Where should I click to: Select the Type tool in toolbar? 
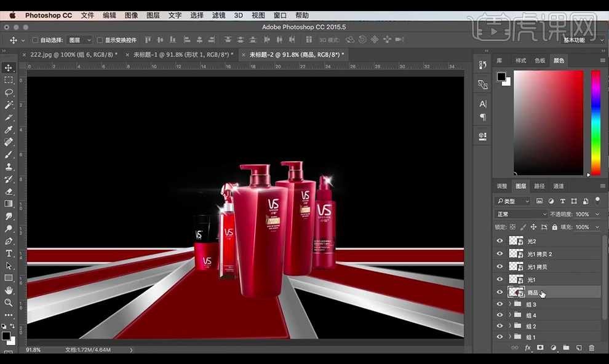tap(9, 253)
